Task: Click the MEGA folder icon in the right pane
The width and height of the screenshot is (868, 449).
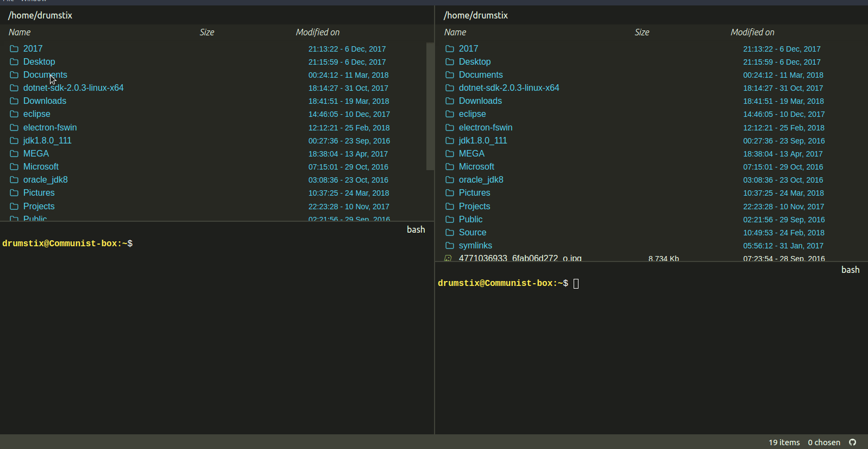Action: pyautogui.click(x=450, y=154)
